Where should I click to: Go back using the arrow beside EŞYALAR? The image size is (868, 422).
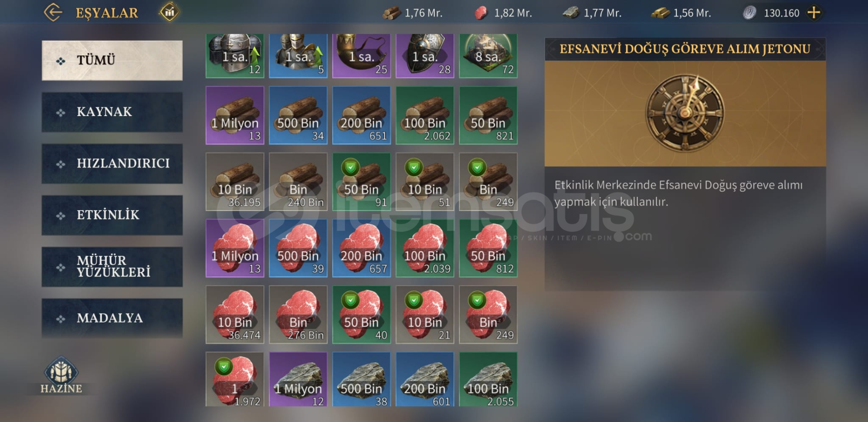point(53,12)
